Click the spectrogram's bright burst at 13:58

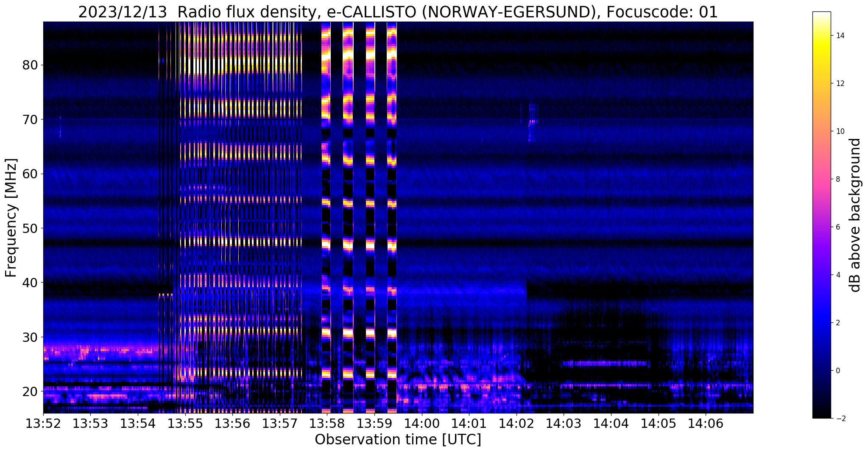(x=326, y=217)
